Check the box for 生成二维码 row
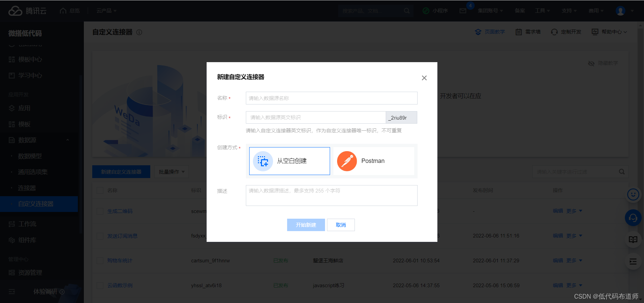The width and height of the screenshot is (644, 303). coord(100,211)
